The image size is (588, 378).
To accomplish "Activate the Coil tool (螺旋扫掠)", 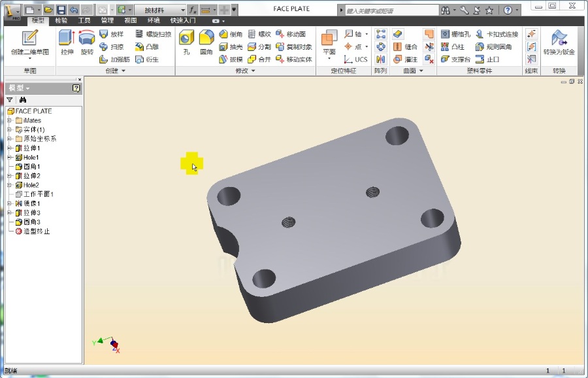I will tap(153, 34).
